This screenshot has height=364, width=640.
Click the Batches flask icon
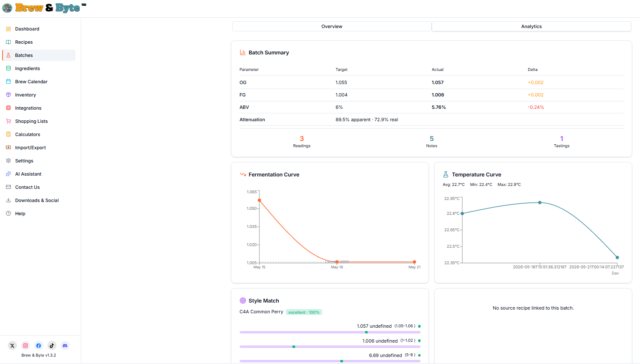tap(8, 55)
